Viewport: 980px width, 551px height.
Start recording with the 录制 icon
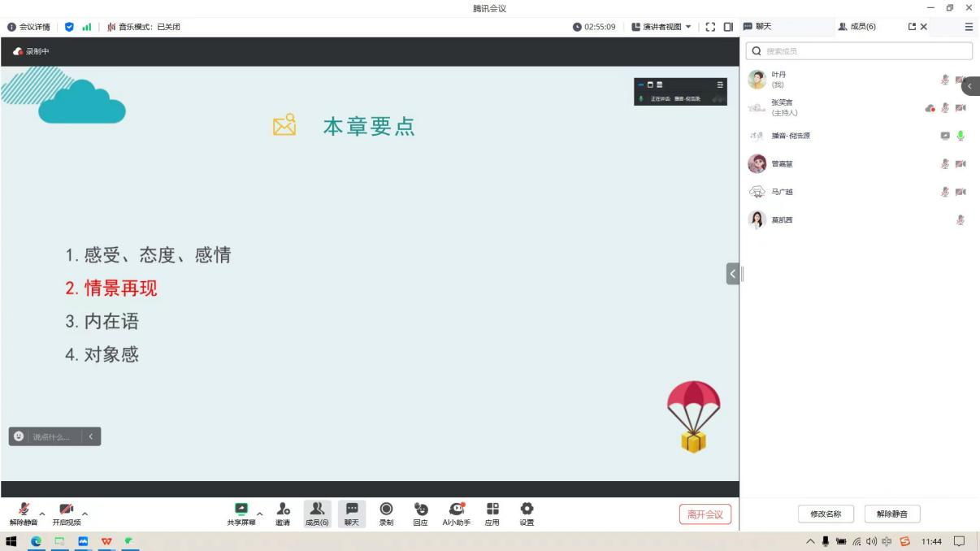(386, 510)
